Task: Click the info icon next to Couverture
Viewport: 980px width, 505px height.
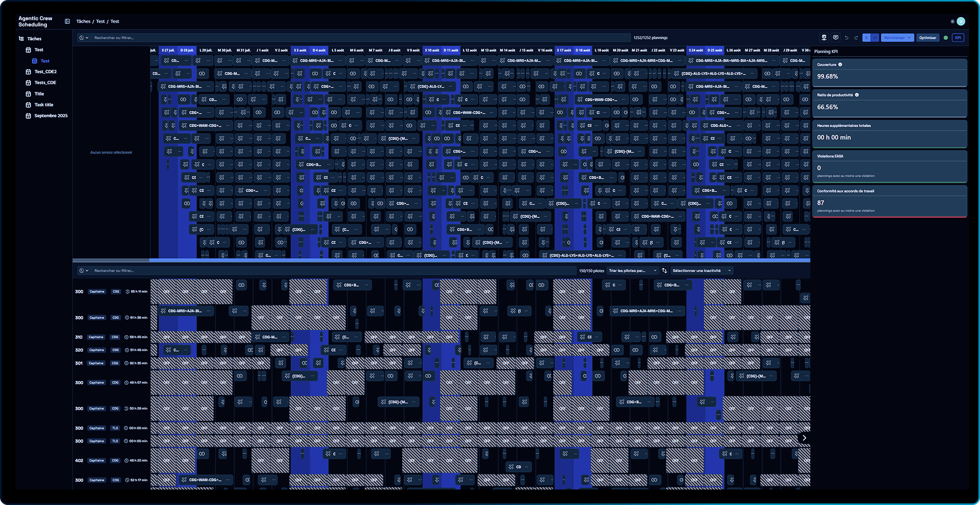Action: [x=840, y=64]
